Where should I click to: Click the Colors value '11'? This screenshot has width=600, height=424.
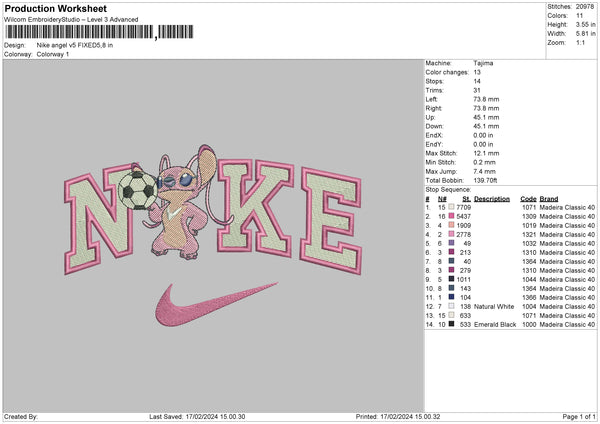[x=579, y=16]
